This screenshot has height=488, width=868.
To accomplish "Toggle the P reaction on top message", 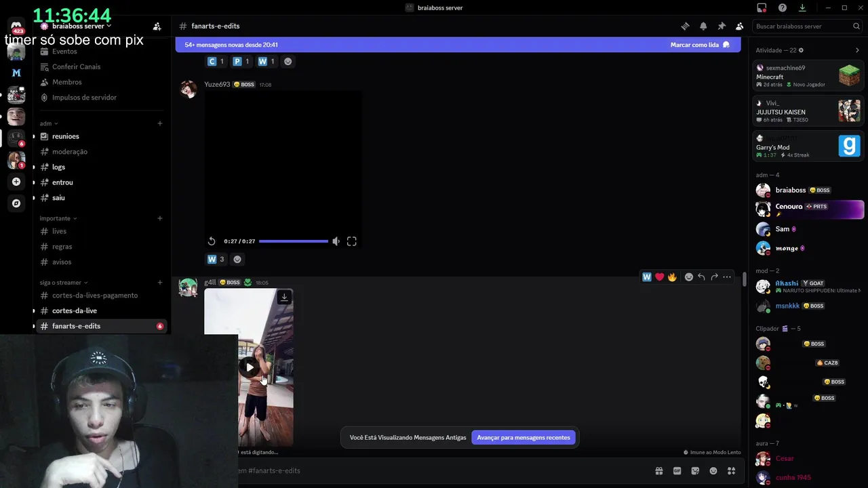I will (241, 62).
